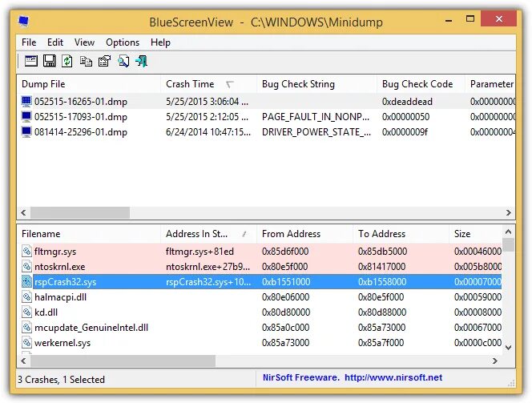Open the View menu

click(x=84, y=42)
